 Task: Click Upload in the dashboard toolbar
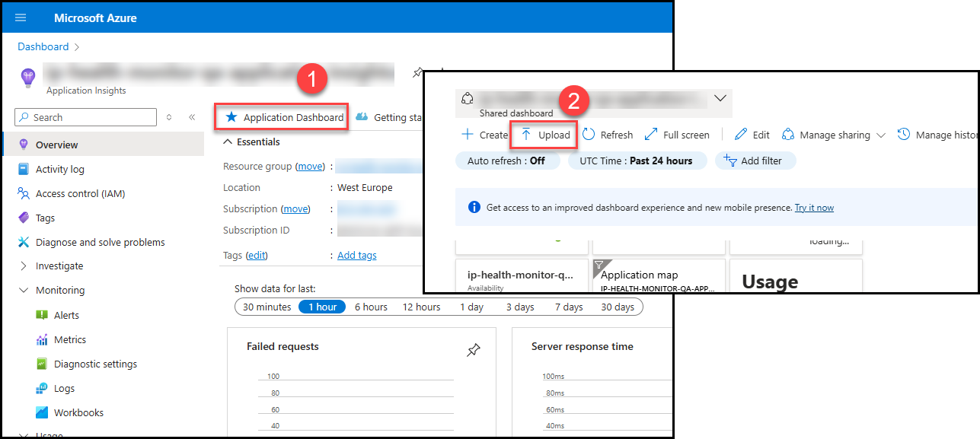(x=545, y=135)
